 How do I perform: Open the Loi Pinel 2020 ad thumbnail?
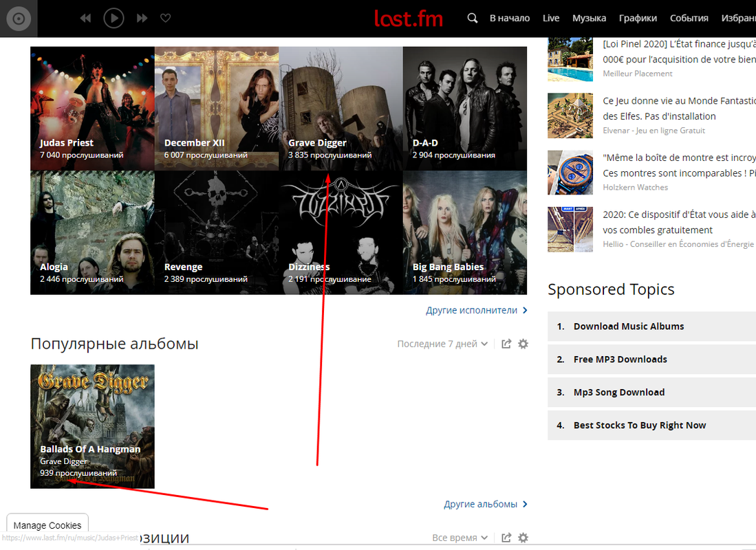pos(570,59)
